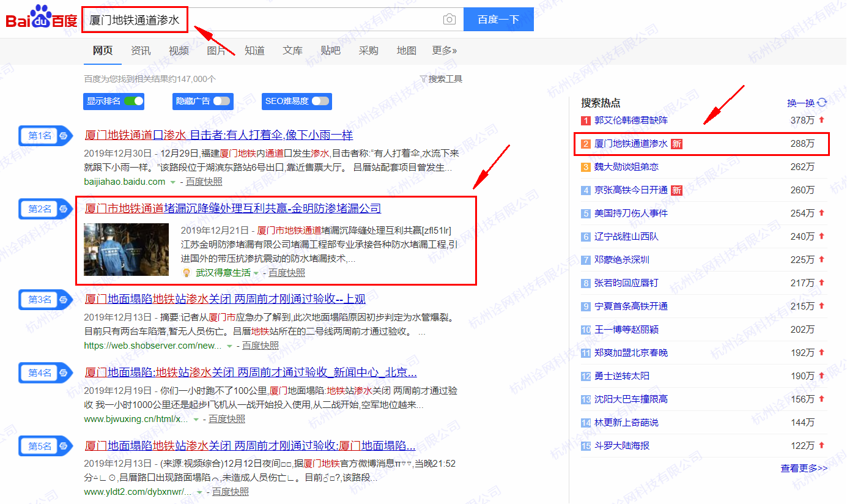
Task: Open hot search 斗罗大陆海报
Action: point(622,446)
